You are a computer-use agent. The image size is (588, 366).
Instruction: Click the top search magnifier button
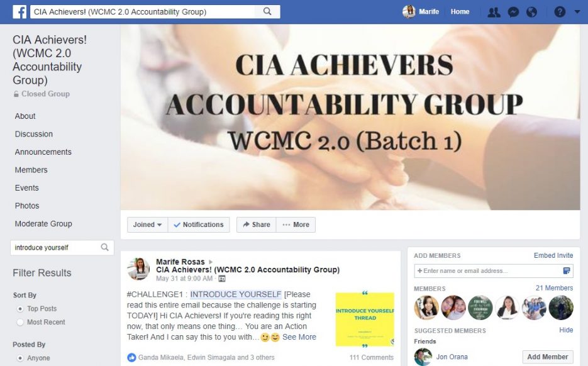click(x=267, y=11)
